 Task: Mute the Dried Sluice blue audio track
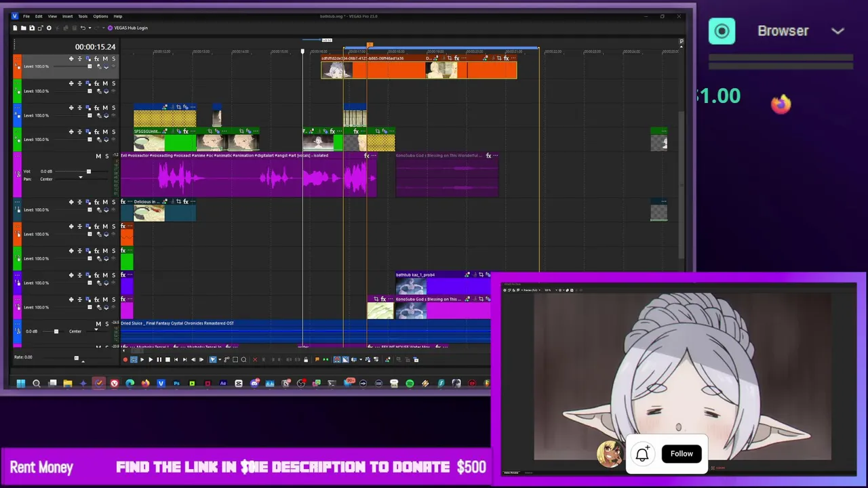click(x=98, y=324)
